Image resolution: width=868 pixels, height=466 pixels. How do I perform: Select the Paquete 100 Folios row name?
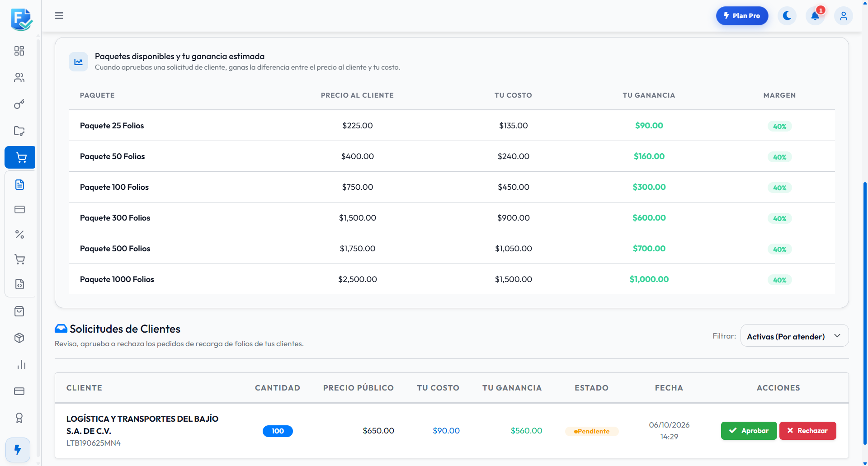point(114,187)
